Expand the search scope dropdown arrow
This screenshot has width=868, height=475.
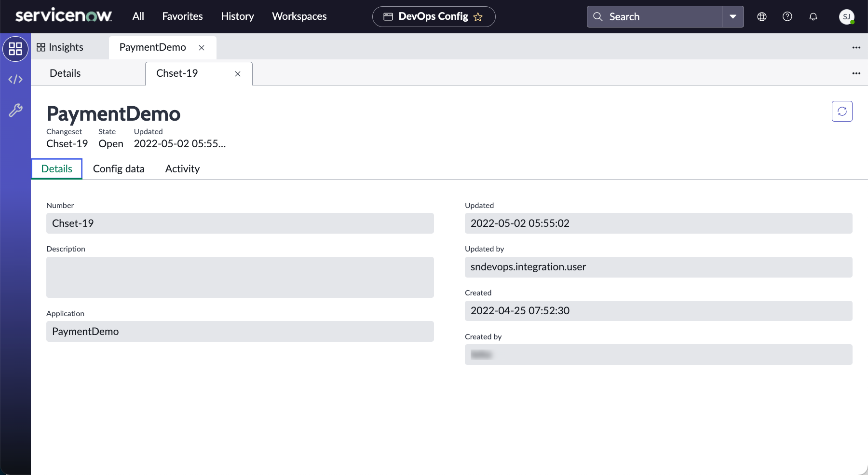coord(733,16)
